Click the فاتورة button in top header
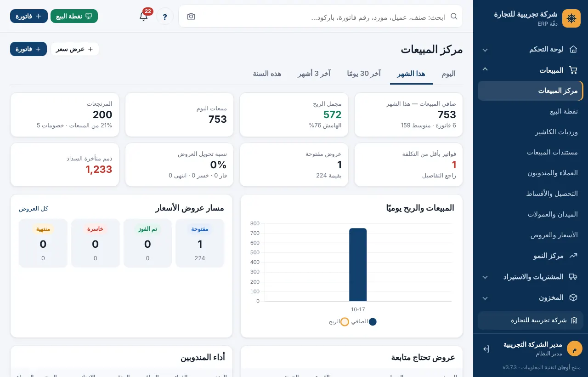This screenshot has width=588, height=377. coord(29,16)
